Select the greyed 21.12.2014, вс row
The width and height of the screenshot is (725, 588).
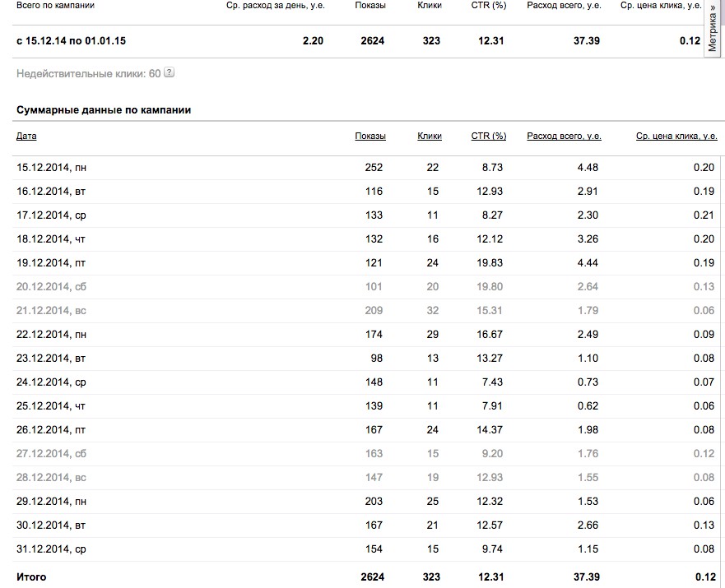coord(51,311)
